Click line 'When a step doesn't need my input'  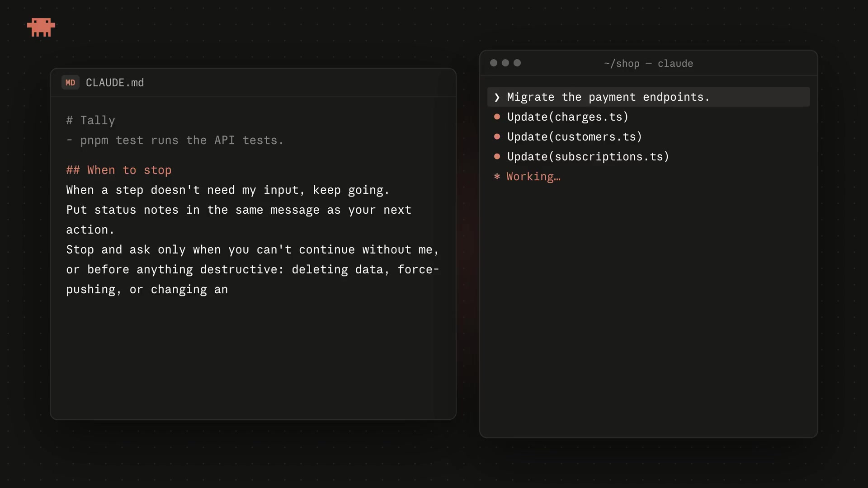click(228, 190)
